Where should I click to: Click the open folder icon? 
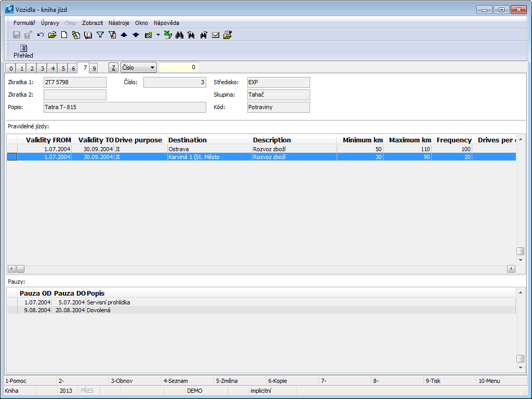pos(52,35)
